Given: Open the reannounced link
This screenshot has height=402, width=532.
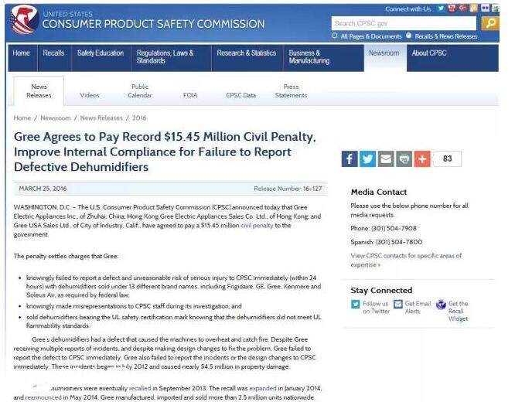Looking at the screenshot, I should point(43,397).
